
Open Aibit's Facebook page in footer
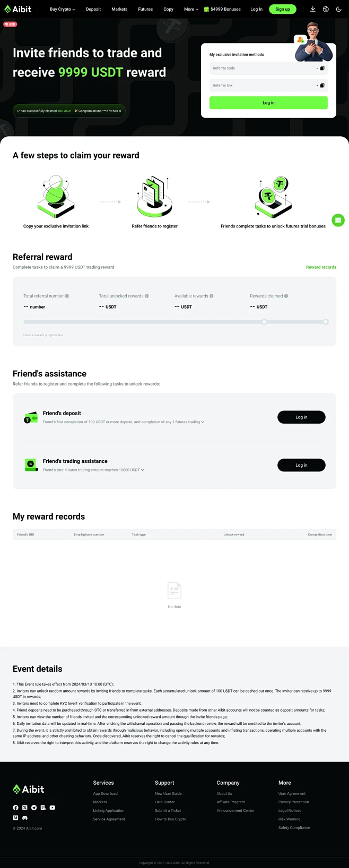[x=15, y=808]
